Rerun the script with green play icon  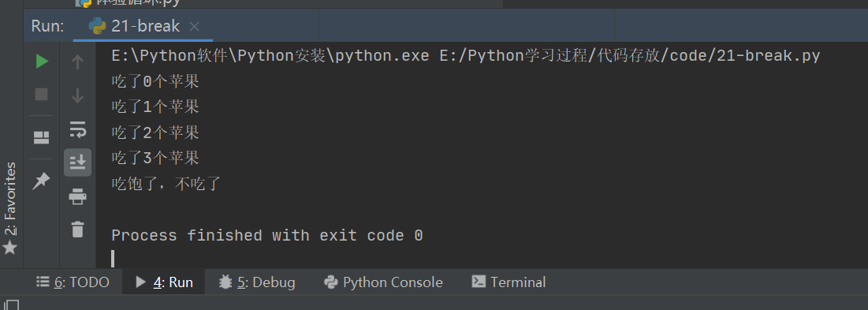(x=42, y=61)
